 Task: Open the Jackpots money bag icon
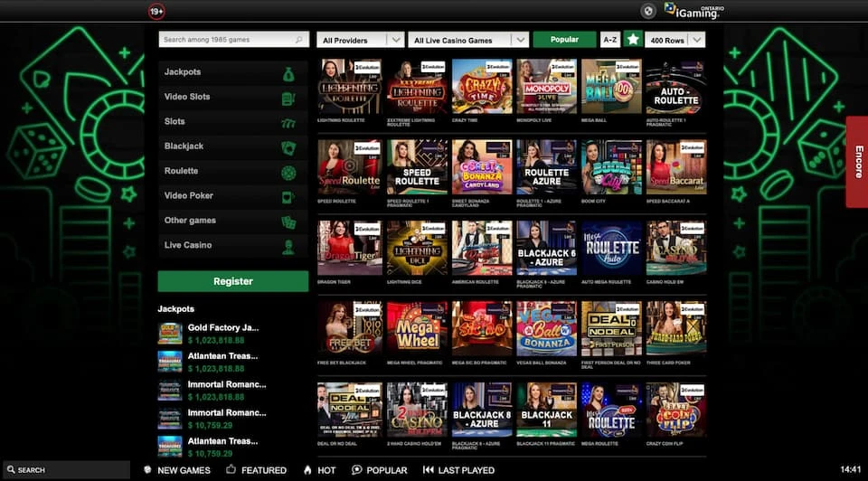(x=288, y=74)
